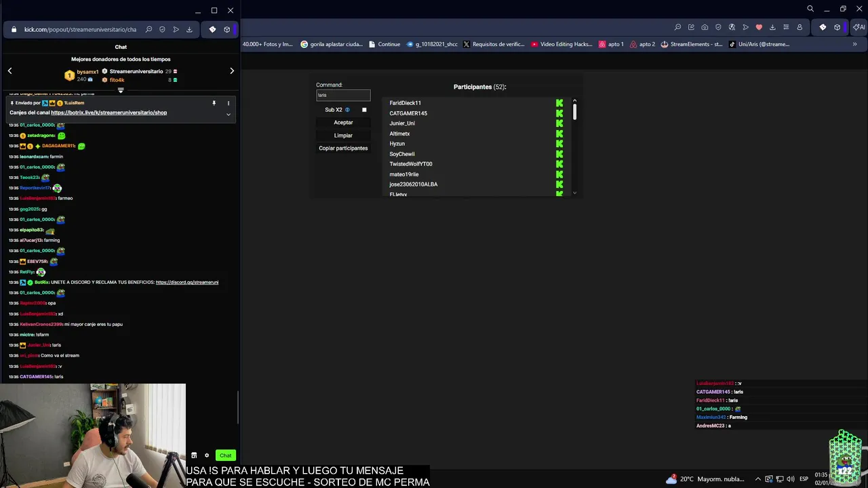The width and height of the screenshot is (868, 488).
Task: Click participant CATGAMER145 in list
Action: 408,113
